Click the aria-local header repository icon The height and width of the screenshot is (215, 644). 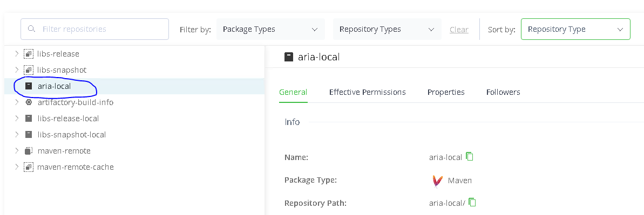pyautogui.click(x=289, y=57)
